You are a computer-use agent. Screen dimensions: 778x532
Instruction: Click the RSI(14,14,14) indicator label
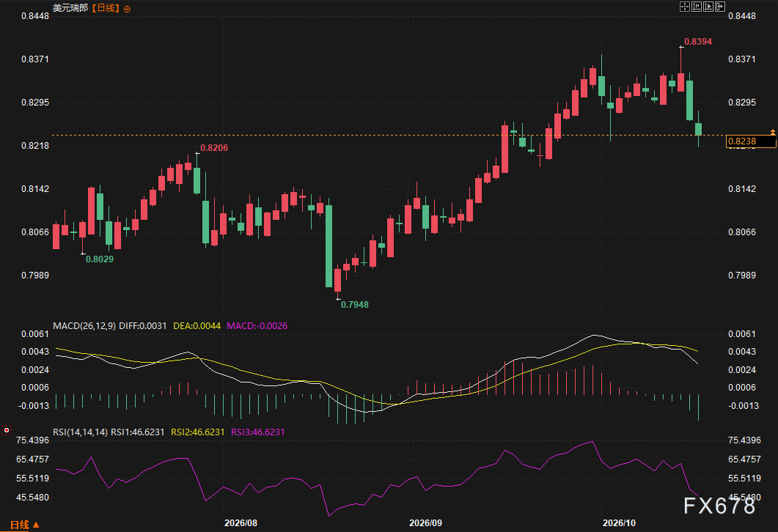pyautogui.click(x=81, y=432)
